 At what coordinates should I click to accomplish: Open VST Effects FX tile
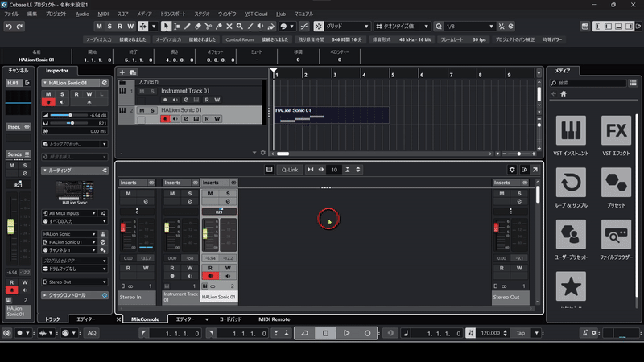click(616, 130)
